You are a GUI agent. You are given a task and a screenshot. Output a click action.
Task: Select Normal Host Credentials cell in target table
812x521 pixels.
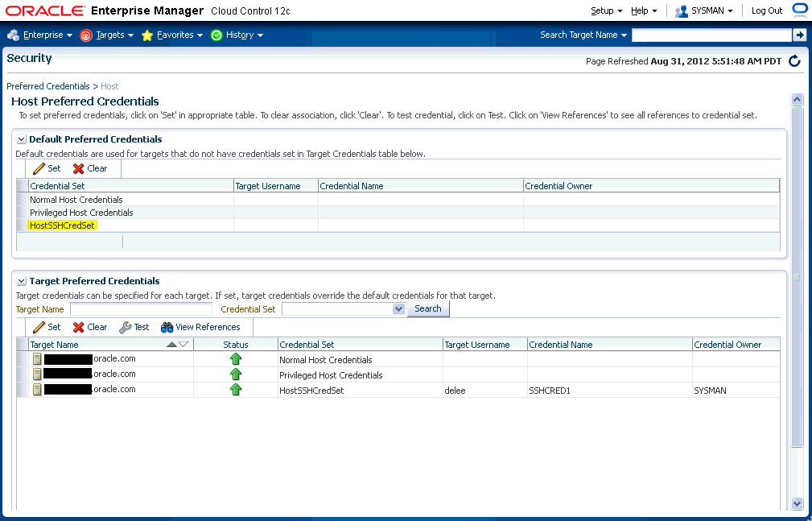pos(361,360)
